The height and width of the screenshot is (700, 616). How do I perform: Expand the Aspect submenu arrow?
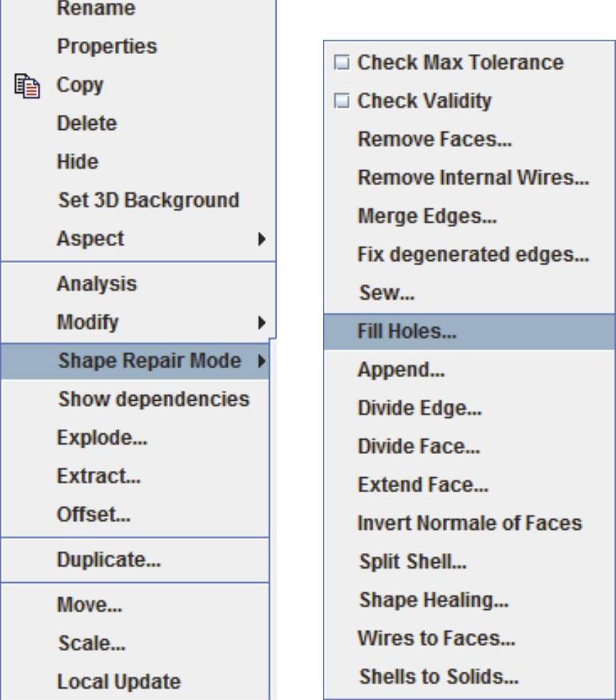263,239
